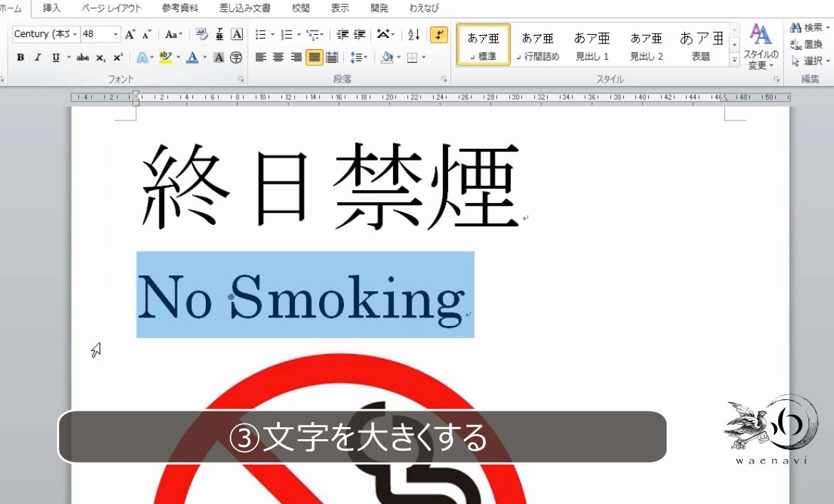834x504 pixels.
Task: Shrink font size with Shrink Font icon
Action: pos(147,35)
